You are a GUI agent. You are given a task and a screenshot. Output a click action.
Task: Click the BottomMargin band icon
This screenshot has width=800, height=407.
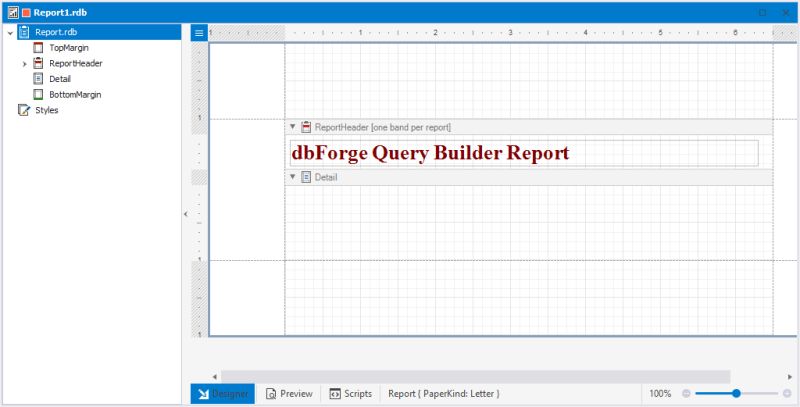click(x=38, y=94)
